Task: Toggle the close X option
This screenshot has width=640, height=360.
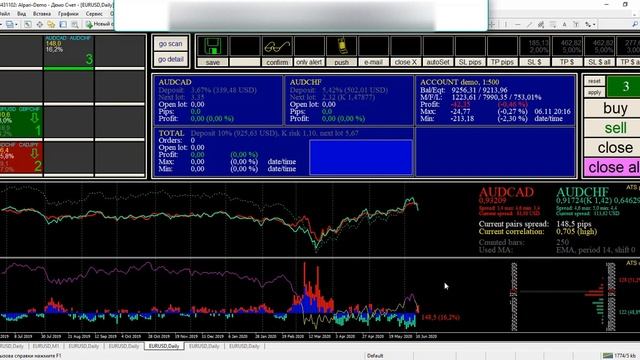Action: 406,62
